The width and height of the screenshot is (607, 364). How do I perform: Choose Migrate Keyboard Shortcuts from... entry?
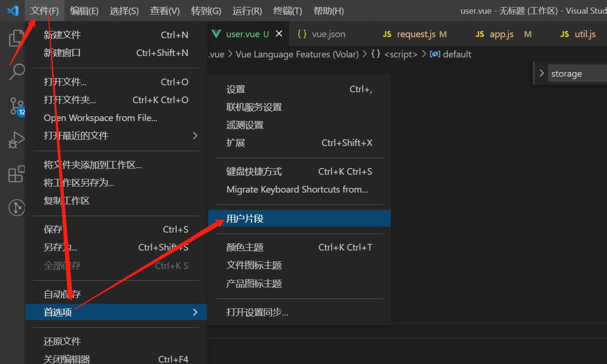(x=299, y=189)
